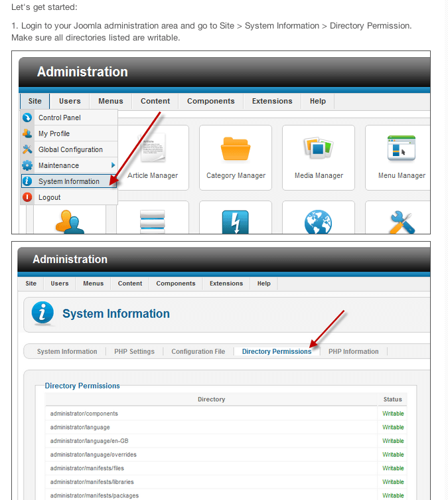Click Writable status for administrator/components

pyautogui.click(x=393, y=414)
